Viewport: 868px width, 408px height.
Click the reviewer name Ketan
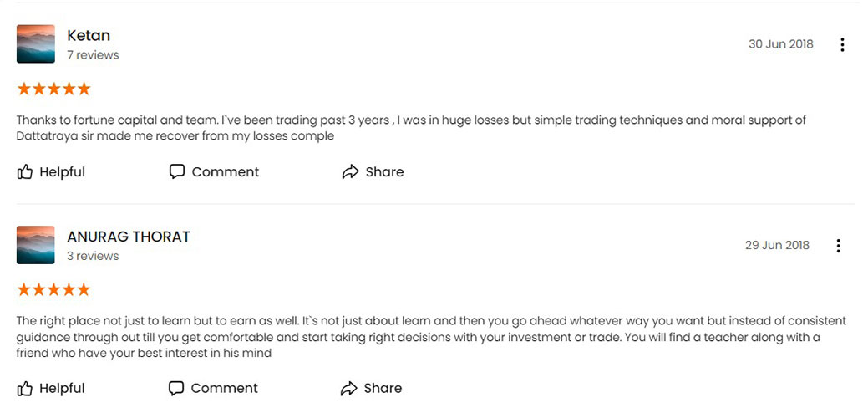coord(89,35)
